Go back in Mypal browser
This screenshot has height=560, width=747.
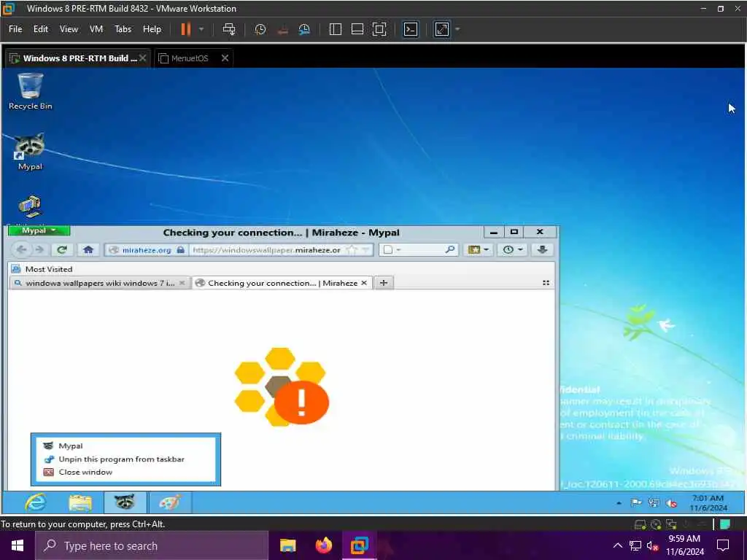[x=21, y=249]
